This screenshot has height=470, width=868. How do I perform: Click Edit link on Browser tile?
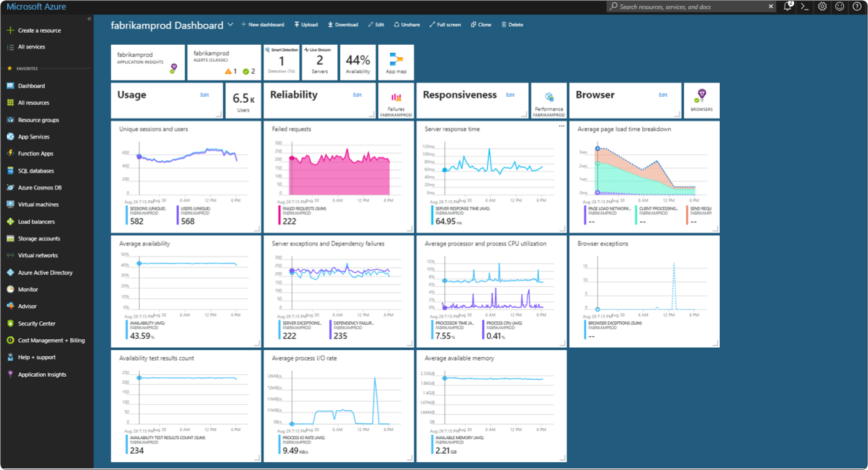click(663, 95)
